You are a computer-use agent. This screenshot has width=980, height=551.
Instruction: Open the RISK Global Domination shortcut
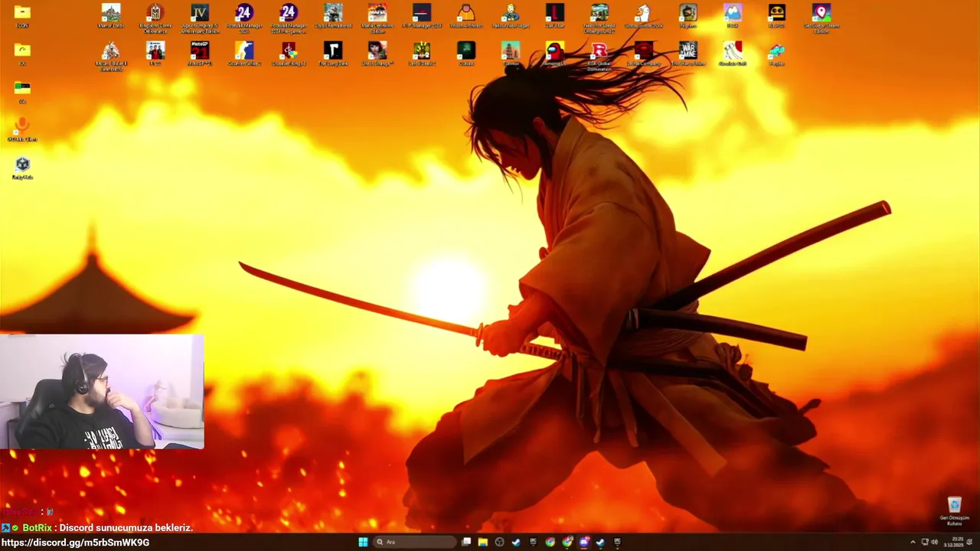click(x=599, y=56)
